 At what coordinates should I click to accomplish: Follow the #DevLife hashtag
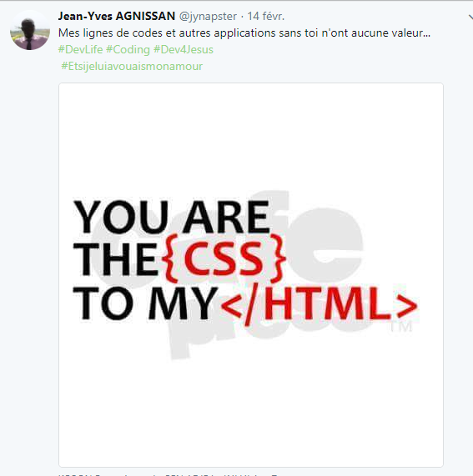point(81,49)
